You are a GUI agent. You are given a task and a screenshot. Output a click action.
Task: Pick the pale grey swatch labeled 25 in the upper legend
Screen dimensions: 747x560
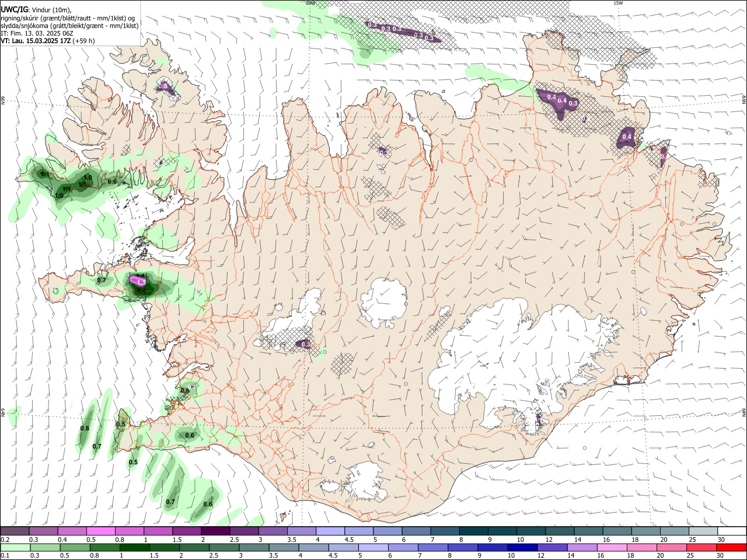703,531
